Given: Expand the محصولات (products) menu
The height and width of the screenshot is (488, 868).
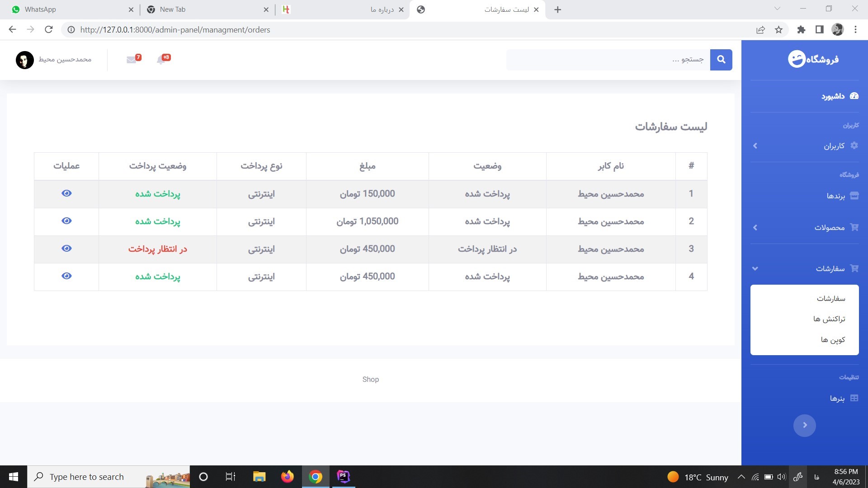Looking at the screenshot, I should click(x=831, y=228).
